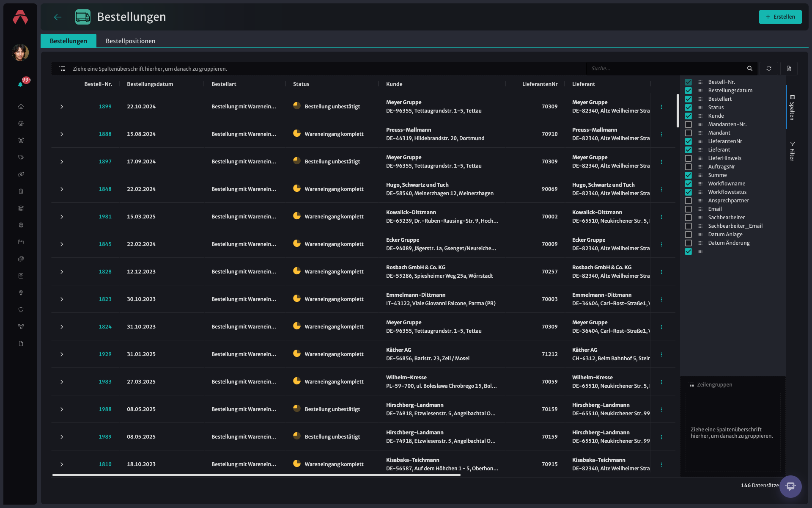Viewport: 812px width, 508px height.
Task: Enable the Mandant column checkbox
Action: coord(689,133)
